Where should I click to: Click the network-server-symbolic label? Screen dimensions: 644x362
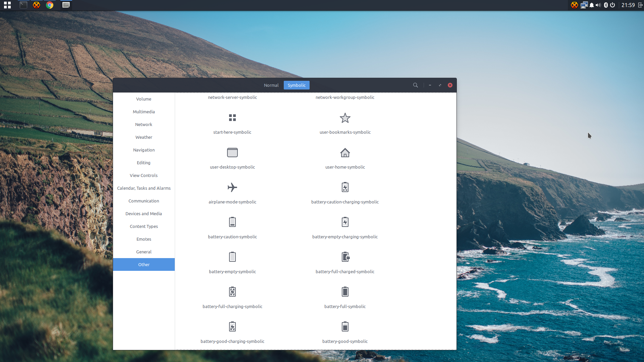coord(232,97)
